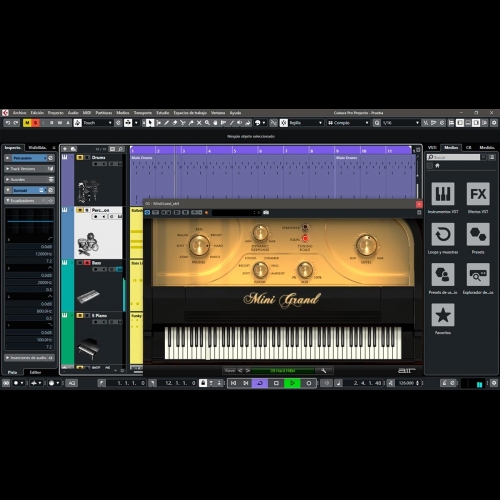Select the Split scissors tool
The height and width of the screenshot is (500, 500).
click(183, 123)
